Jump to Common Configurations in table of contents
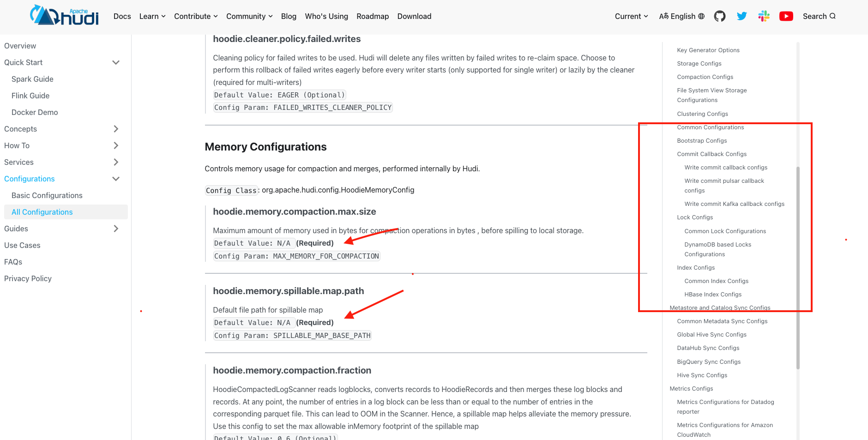The width and height of the screenshot is (868, 440). tap(711, 127)
